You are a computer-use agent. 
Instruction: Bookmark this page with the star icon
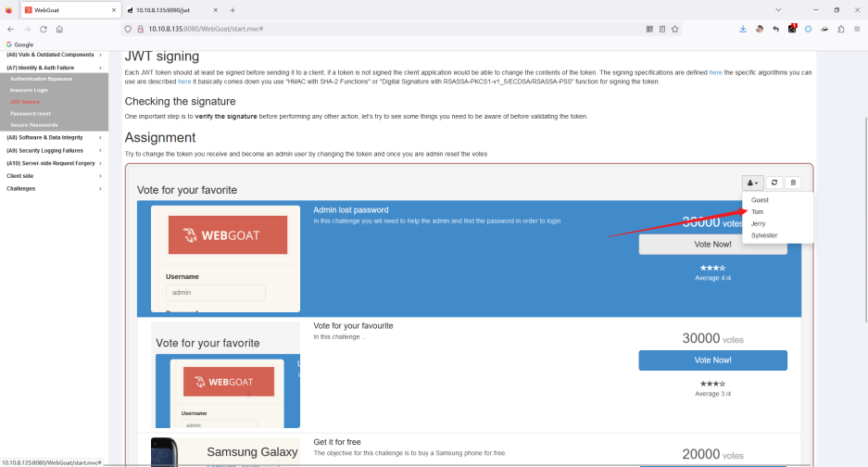pos(674,29)
